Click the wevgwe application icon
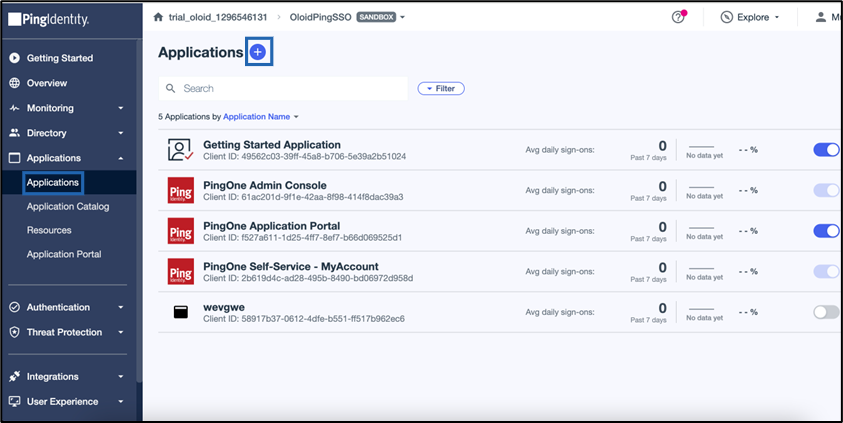This screenshot has height=423, width=843. point(181,312)
